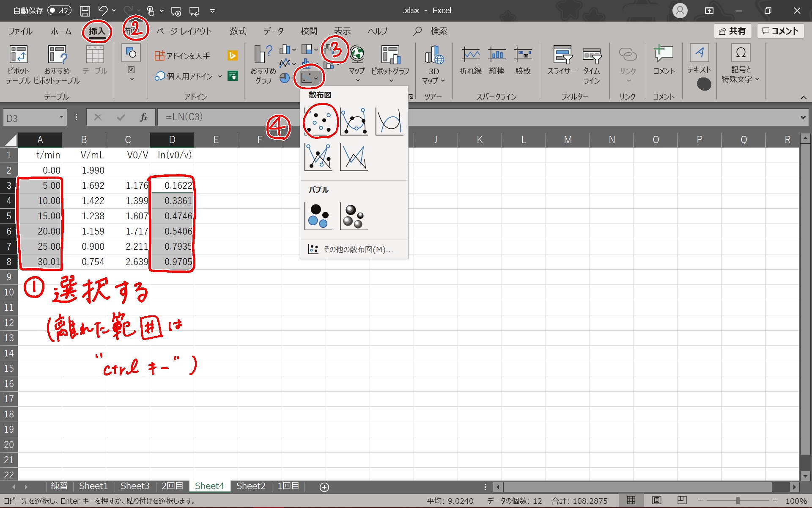Toggle the AutoSave switch
Screen dimensions: 812x508
59,11
